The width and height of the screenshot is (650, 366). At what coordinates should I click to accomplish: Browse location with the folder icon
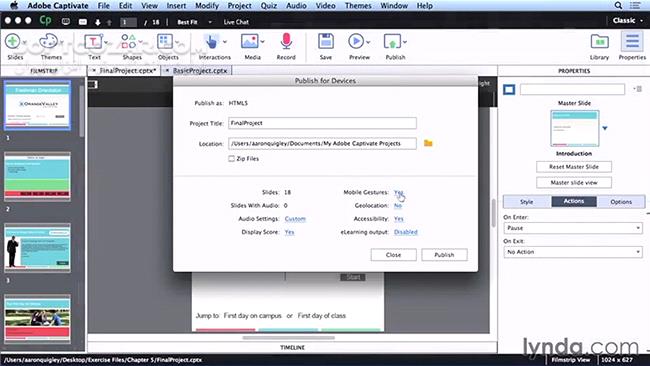[428, 143]
